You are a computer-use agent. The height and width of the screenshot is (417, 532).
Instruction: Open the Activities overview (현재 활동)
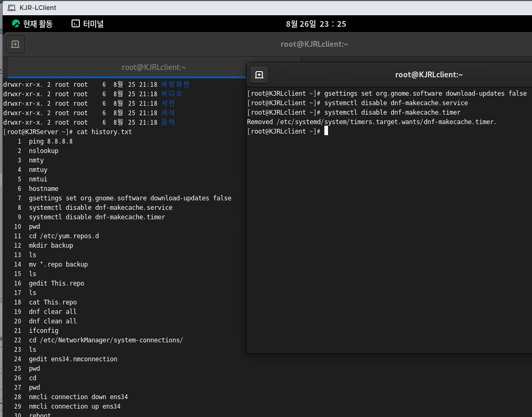click(x=32, y=24)
